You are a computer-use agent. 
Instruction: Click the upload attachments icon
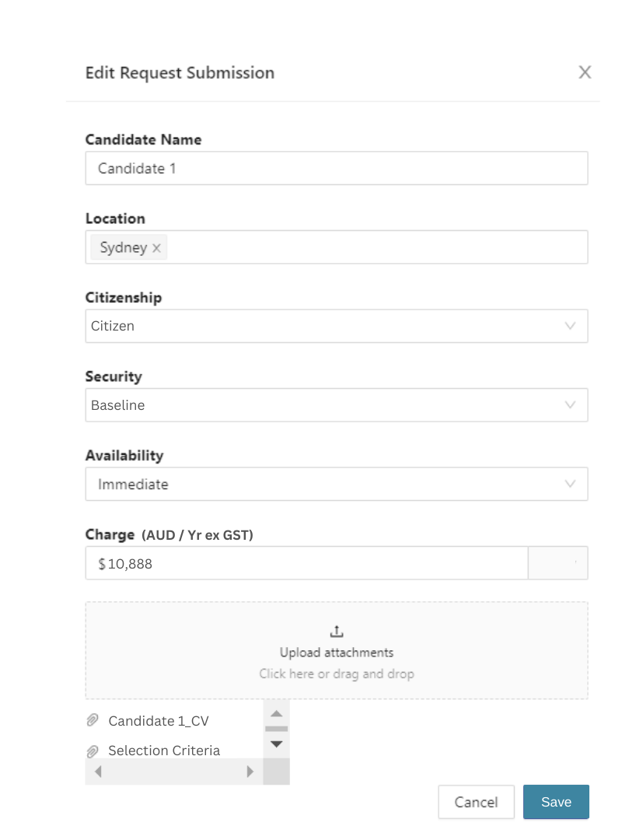[x=337, y=631]
